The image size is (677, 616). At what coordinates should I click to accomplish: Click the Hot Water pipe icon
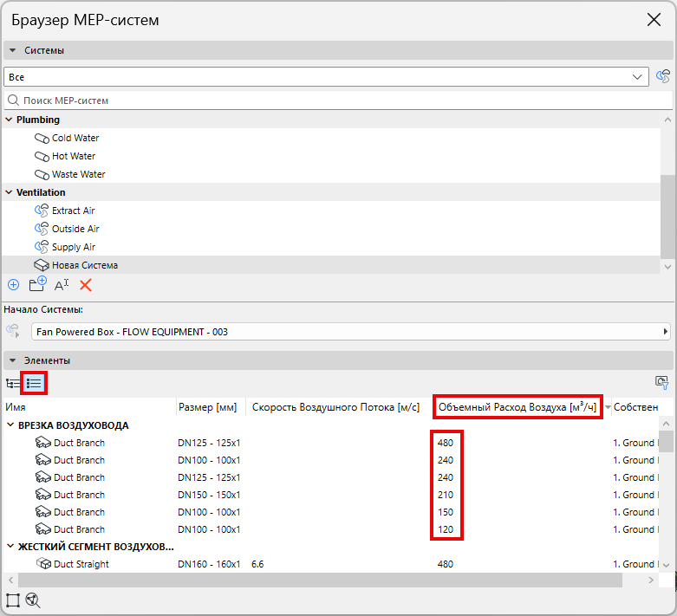click(42, 156)
